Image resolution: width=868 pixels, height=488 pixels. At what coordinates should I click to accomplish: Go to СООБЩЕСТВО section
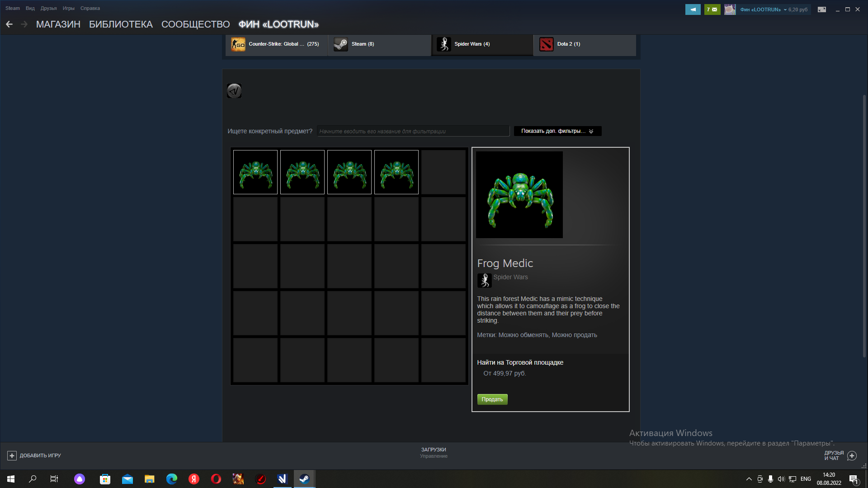196,24
